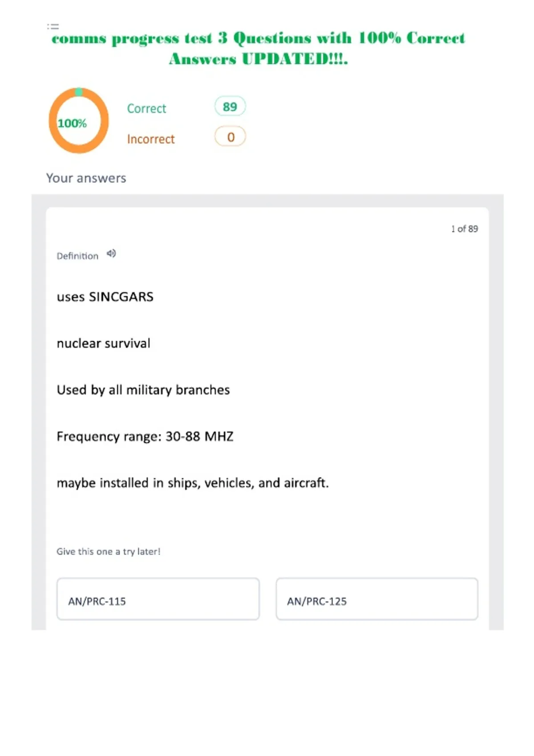This screenshot has height=756, width=534.
Task: Click 'Give this one a try later!' message
Action: click(x=109, y=551)
